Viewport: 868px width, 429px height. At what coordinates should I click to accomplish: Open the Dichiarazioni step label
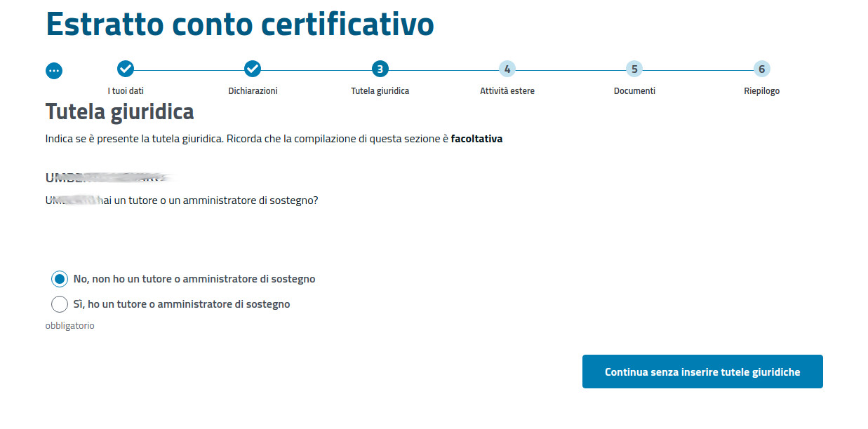click(253, 91)
